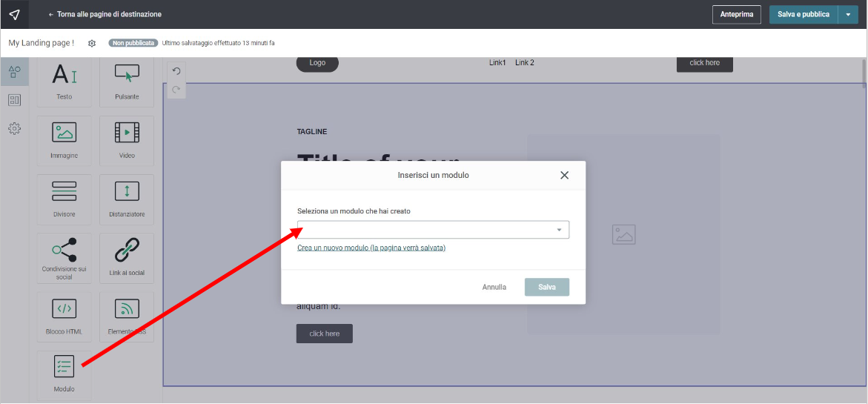Click Crea un nuovo modulo link

371,248
